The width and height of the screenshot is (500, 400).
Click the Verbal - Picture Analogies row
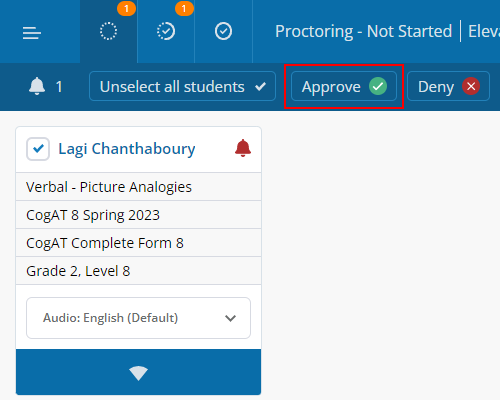pyautogui.click(x=138, y=187)
